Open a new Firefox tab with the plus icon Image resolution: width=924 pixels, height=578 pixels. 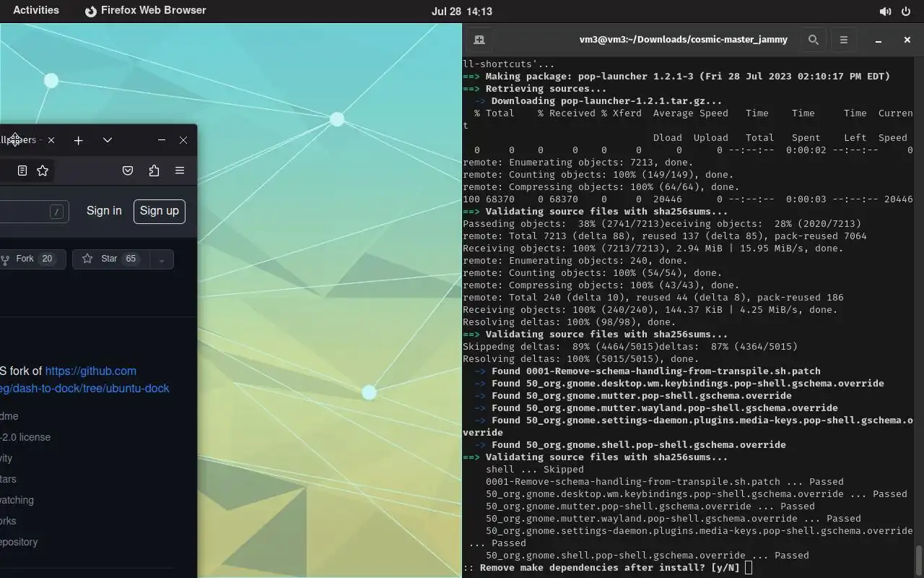tap(78, 140)
